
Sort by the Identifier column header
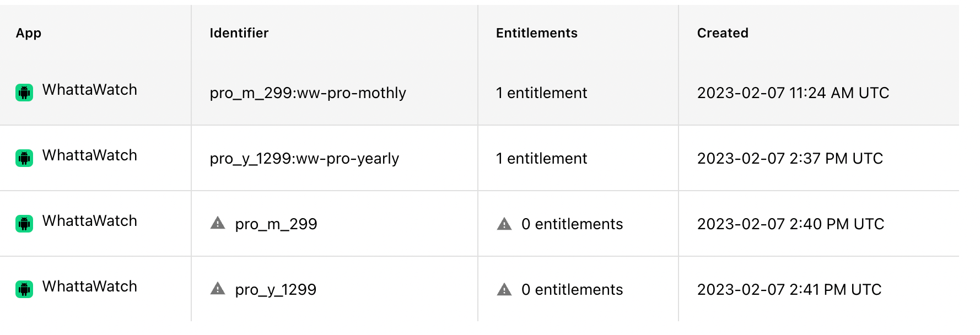click(x=239, y=33)
